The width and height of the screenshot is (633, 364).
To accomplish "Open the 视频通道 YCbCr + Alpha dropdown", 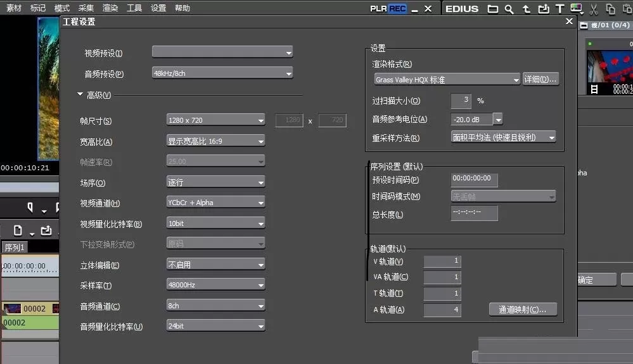I will (215, 203).
